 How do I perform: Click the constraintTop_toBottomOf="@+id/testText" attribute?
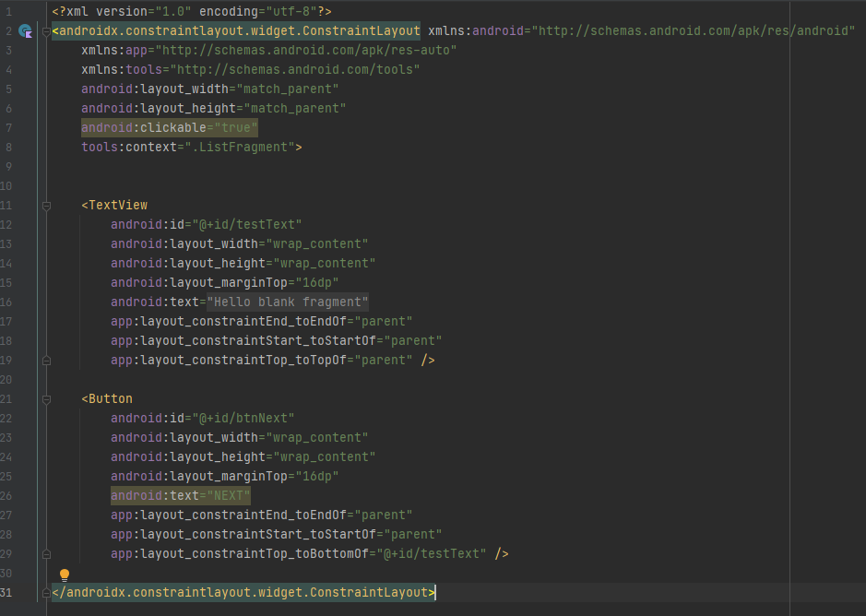pyautogui.click(x=298, y=553)
